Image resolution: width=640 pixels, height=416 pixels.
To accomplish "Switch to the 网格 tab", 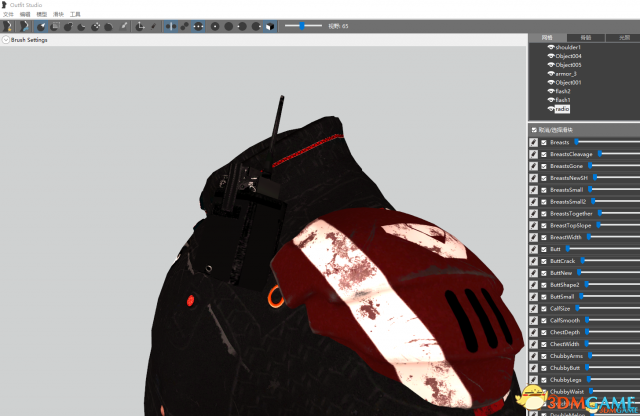I will 547,38.
